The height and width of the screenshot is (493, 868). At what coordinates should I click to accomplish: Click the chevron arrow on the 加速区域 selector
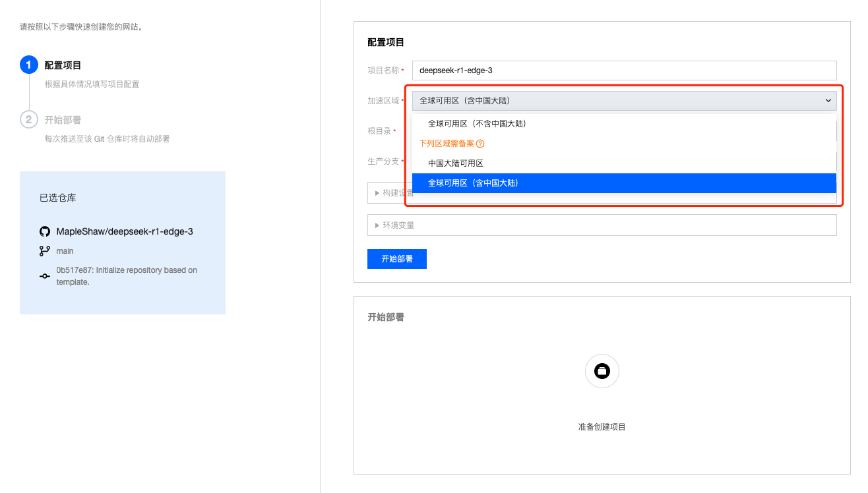(x=830, y=100)
